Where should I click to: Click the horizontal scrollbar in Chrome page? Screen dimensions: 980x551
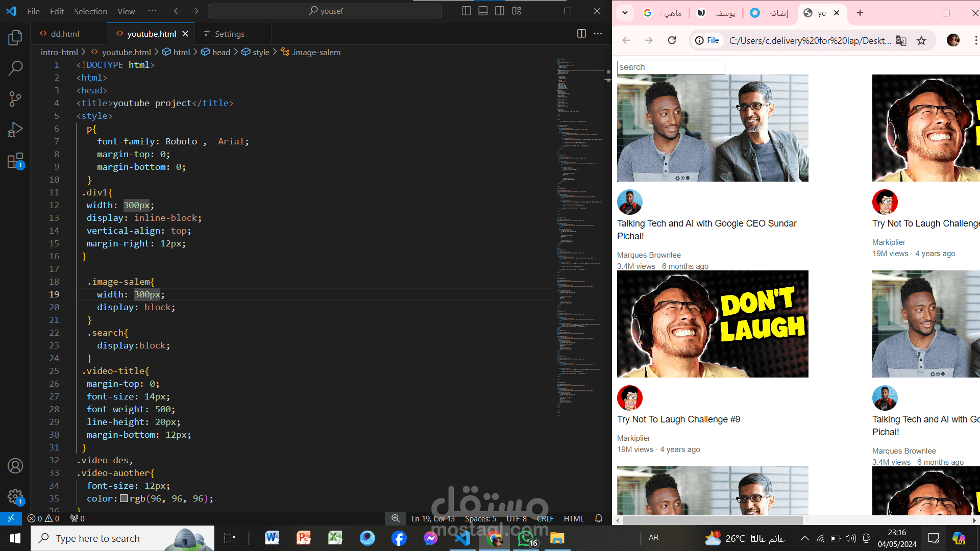tap(712, 520)
